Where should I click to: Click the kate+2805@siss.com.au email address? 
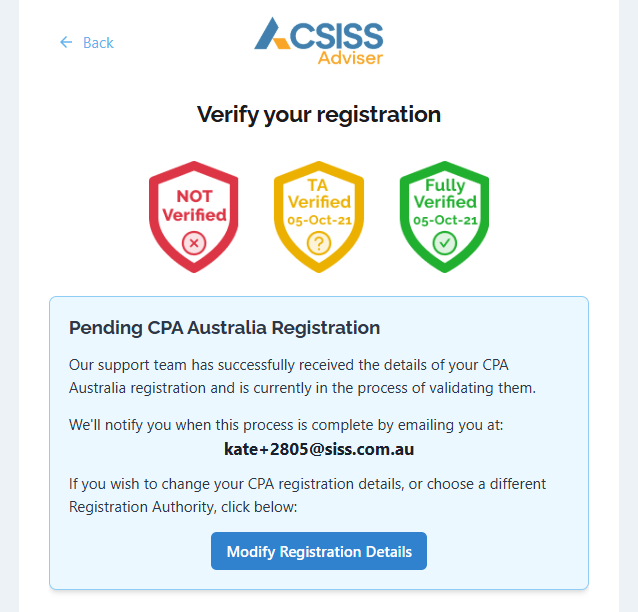pyautogui.click(x=319, y=449)
